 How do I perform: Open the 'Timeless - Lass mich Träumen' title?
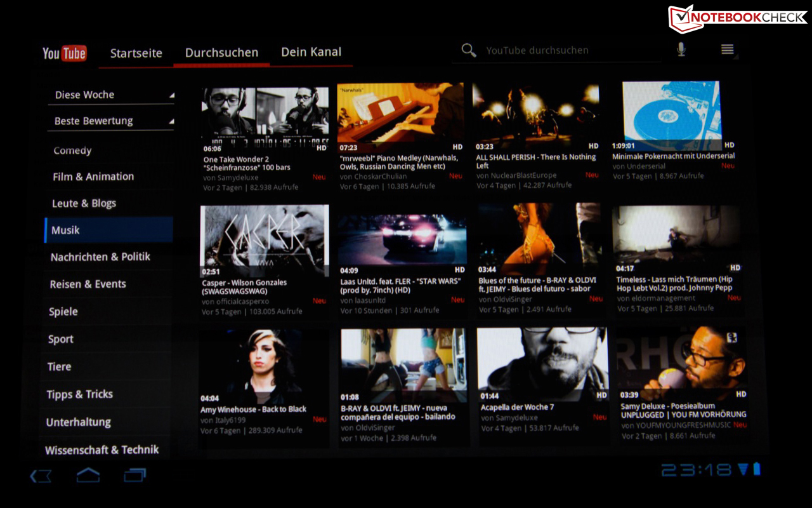click(x=674, y=283)
